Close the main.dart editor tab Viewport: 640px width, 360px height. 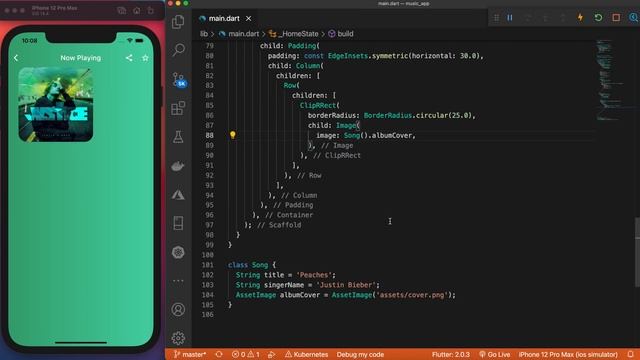[x=249, y=18]
